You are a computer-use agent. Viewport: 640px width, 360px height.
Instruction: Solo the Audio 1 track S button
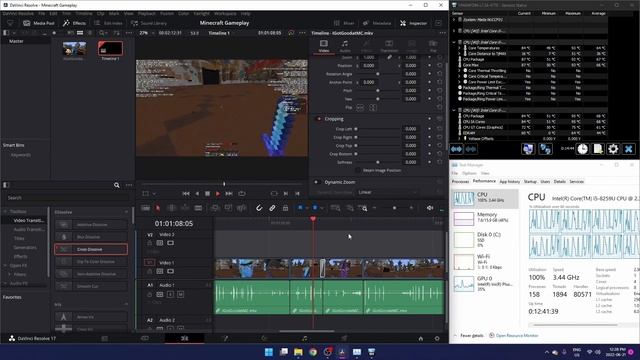(170, 294)
